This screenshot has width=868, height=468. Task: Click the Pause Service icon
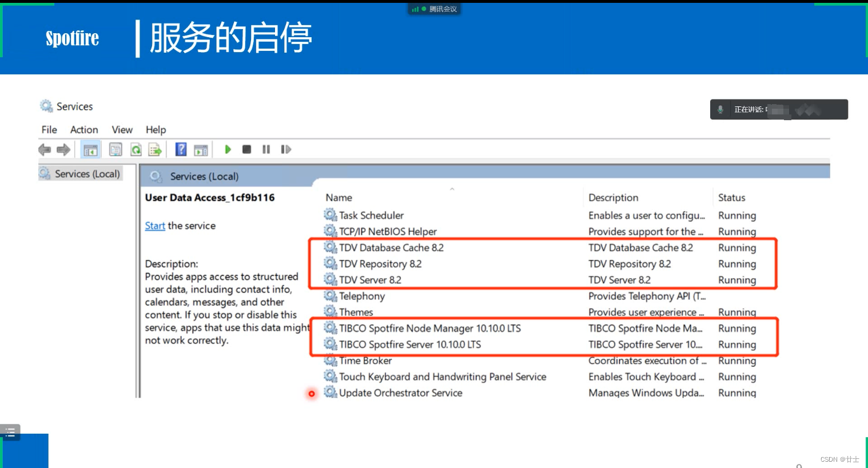(266, 149)
